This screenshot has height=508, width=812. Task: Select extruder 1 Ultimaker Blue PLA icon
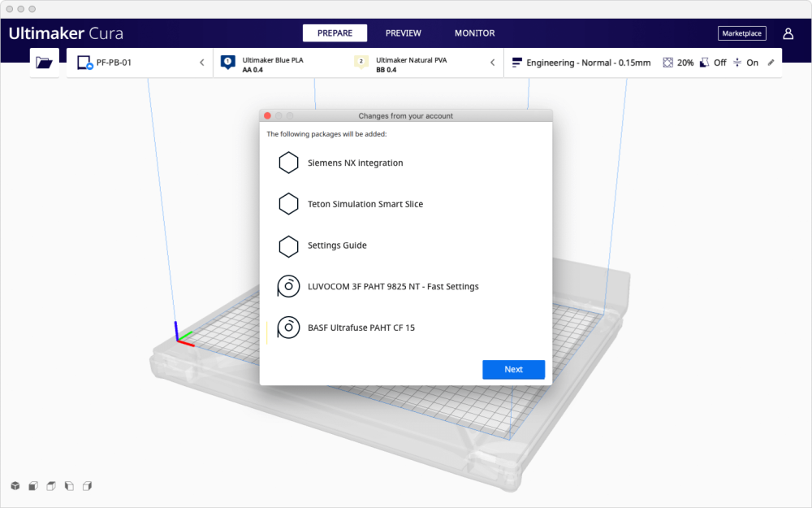(x=228, y=63)
